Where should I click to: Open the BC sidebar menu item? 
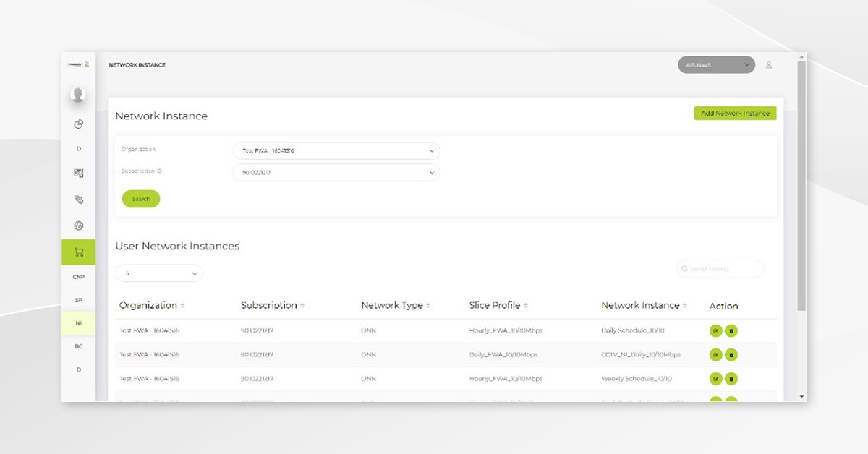coord(78,346)
